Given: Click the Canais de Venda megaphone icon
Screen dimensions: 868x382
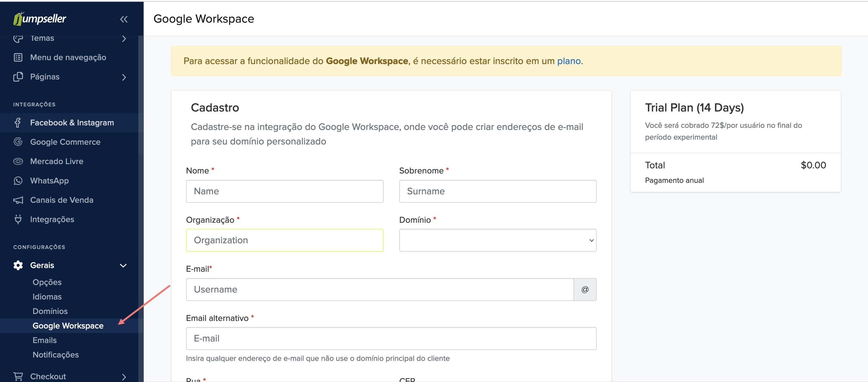Looking at the screenshot, I should (x=18, y=200).
